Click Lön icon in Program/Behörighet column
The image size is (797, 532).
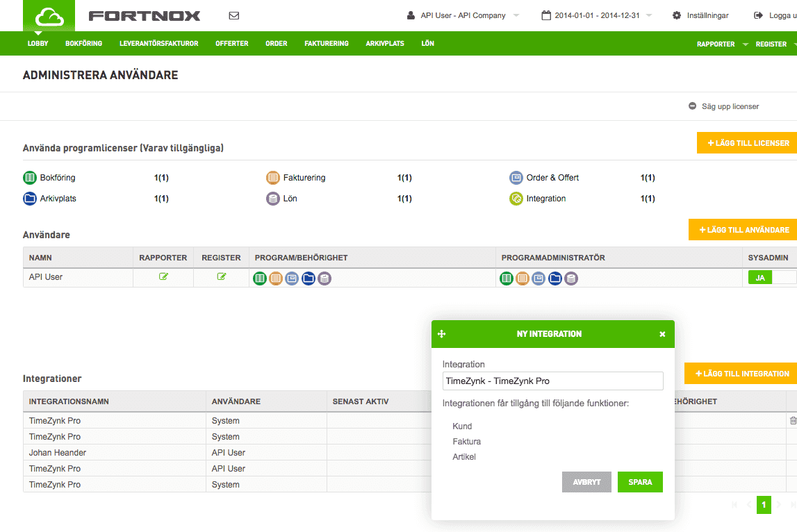click(324, 278)
